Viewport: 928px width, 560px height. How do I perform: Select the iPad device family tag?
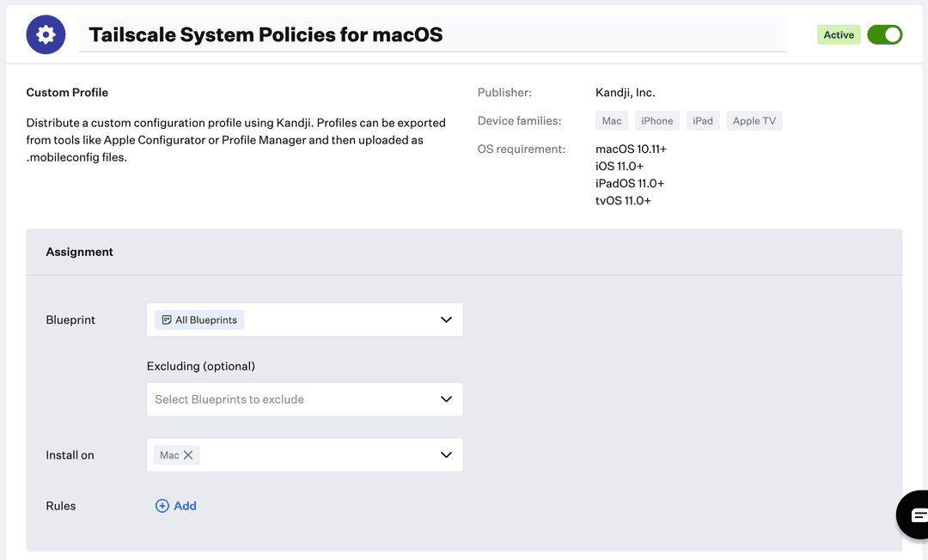703,121
